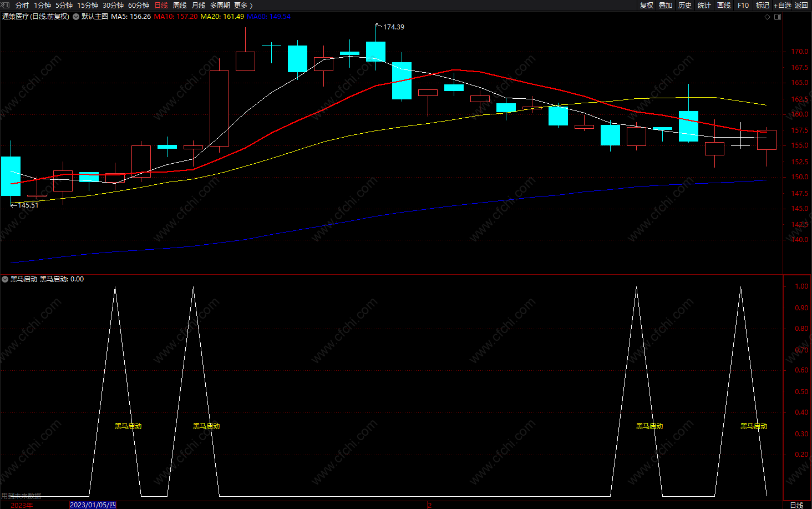Viewport: 812px width, 509px height.
Task: Click the 叠加 overlay button
Action: click(x=666, y=5)
